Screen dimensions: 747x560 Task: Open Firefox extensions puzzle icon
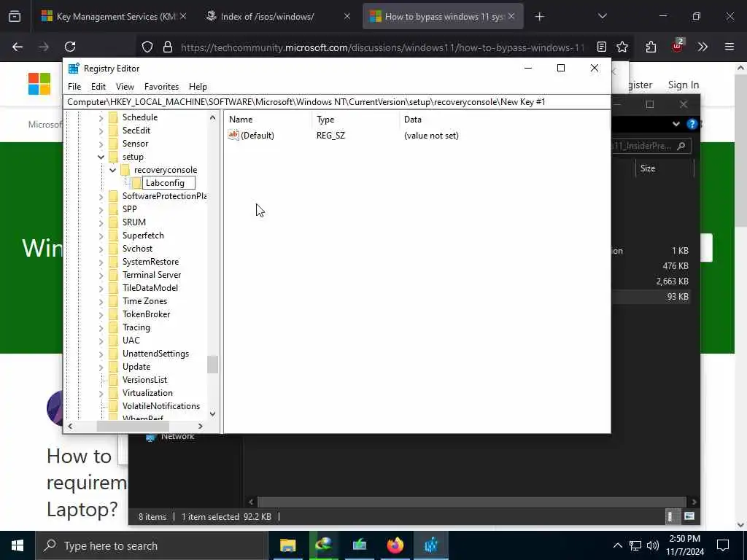(651, 47)
